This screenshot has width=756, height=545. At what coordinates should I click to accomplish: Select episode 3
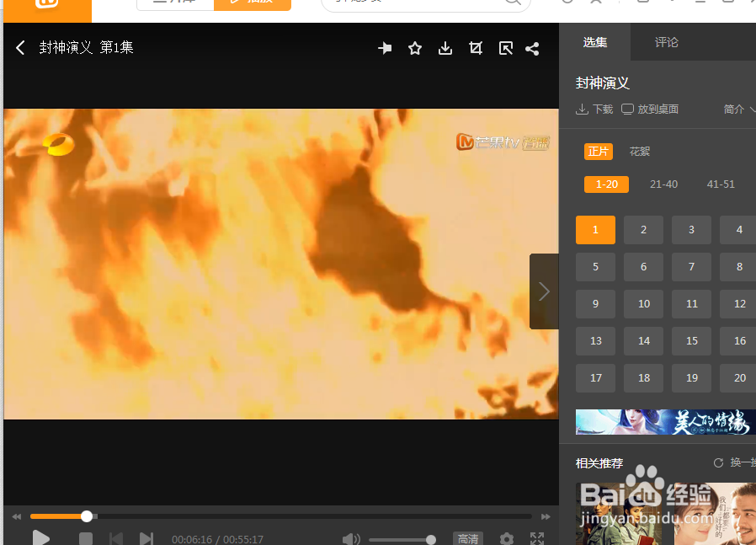point(691,230)
